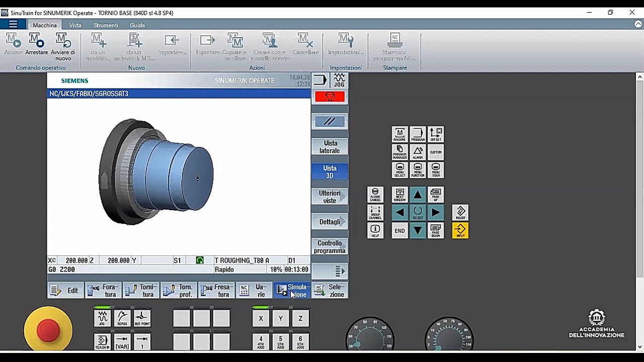Toggle the JOG mode key on panel
The width and height of the screenshot is (644, 362).
[x=102, y=318]
